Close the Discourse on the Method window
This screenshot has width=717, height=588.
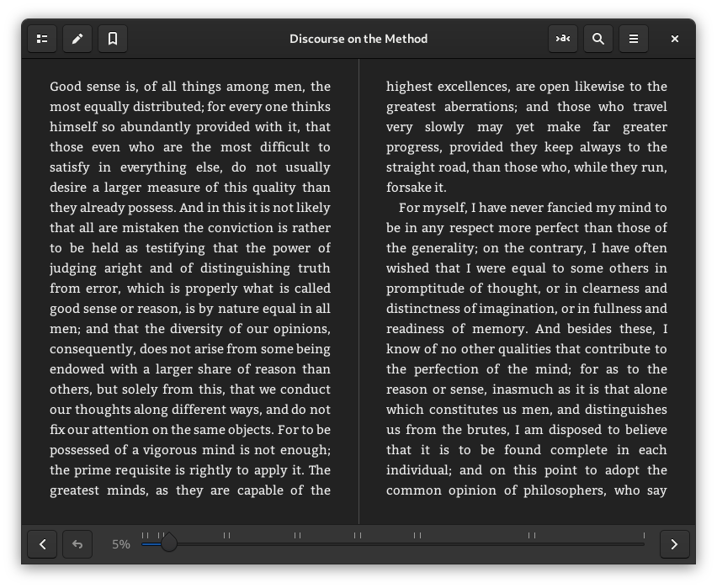coord(674,39)
